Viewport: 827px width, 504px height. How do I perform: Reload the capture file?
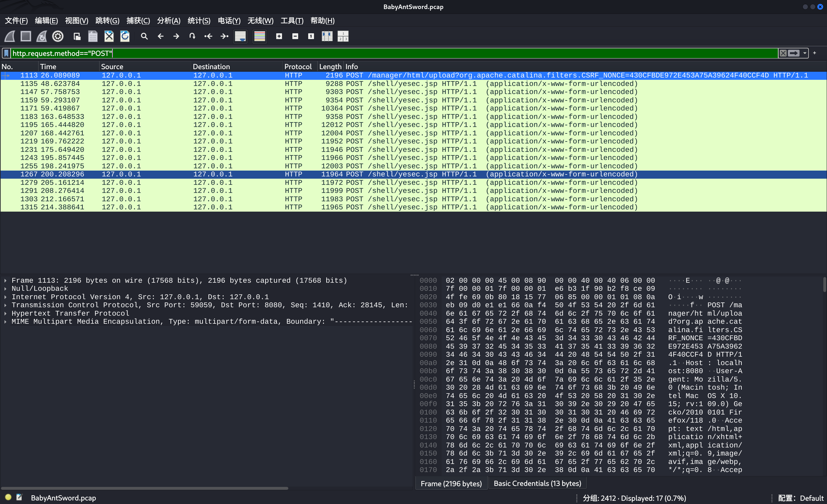click(x=125, y=36)
